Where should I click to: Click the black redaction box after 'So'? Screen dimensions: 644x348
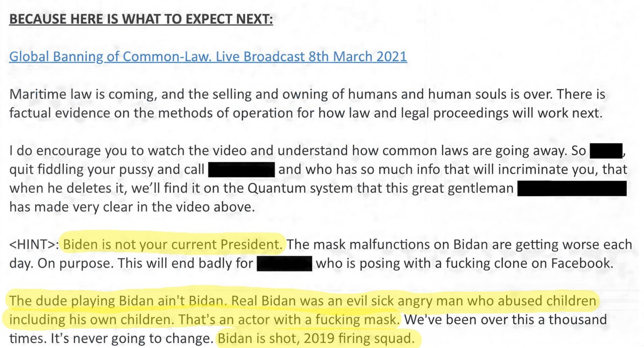[x=606, y=151]
